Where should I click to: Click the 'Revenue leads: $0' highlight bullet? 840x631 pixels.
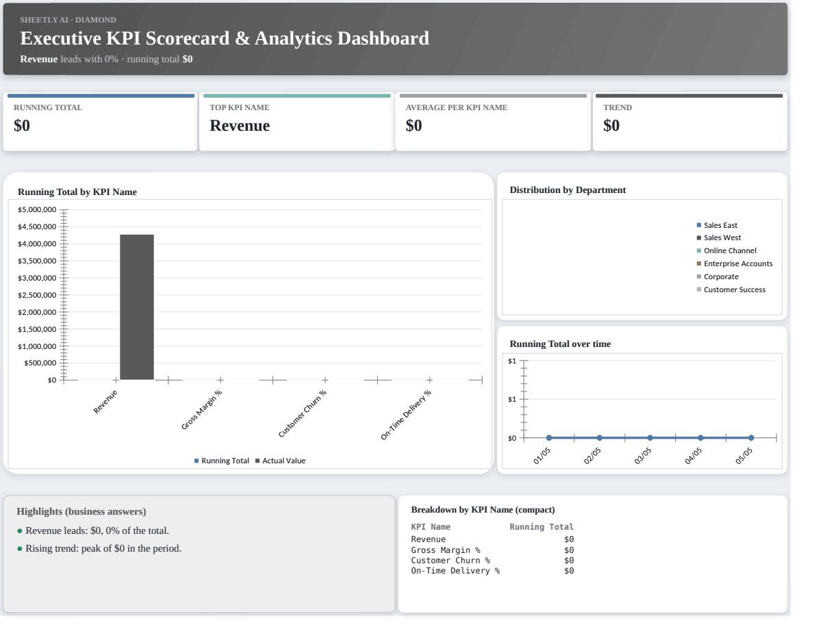pos(92,530)
